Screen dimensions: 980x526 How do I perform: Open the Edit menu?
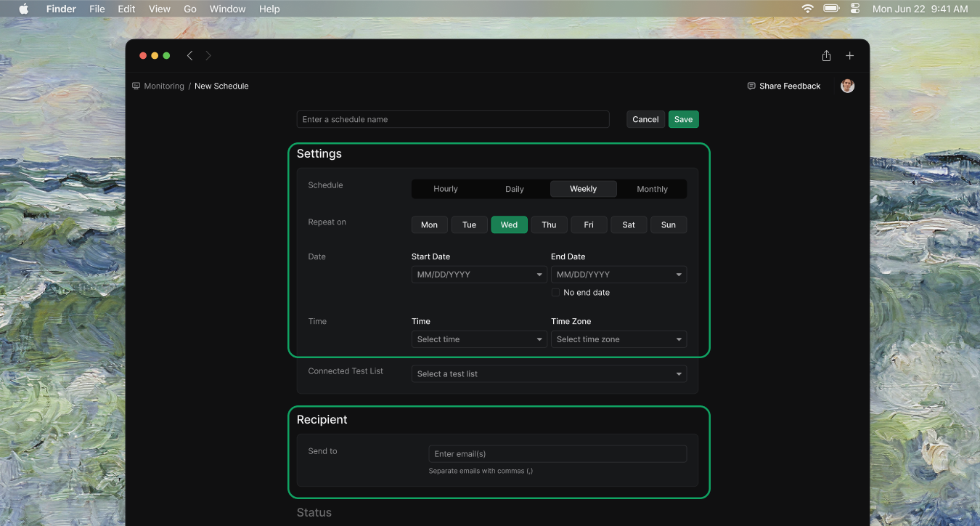click(x=126, y=9)
